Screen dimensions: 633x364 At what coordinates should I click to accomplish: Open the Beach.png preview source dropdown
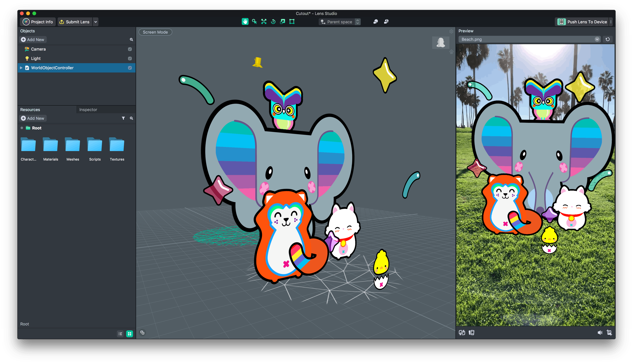[597, 39]
